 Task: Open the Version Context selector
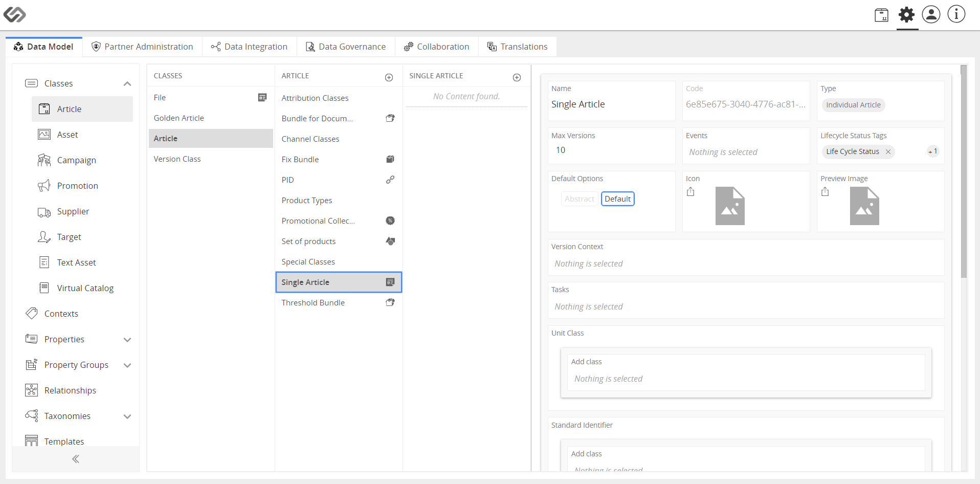pos(746,263)
